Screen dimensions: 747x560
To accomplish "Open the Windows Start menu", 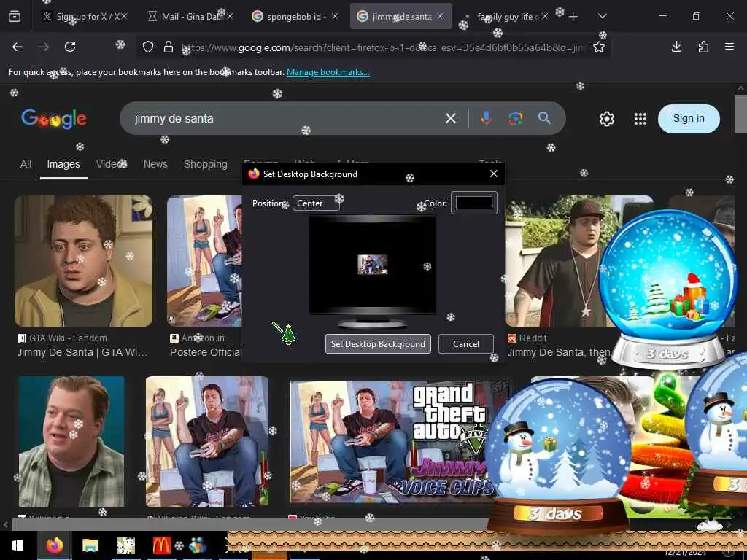I will coord(18,545).
